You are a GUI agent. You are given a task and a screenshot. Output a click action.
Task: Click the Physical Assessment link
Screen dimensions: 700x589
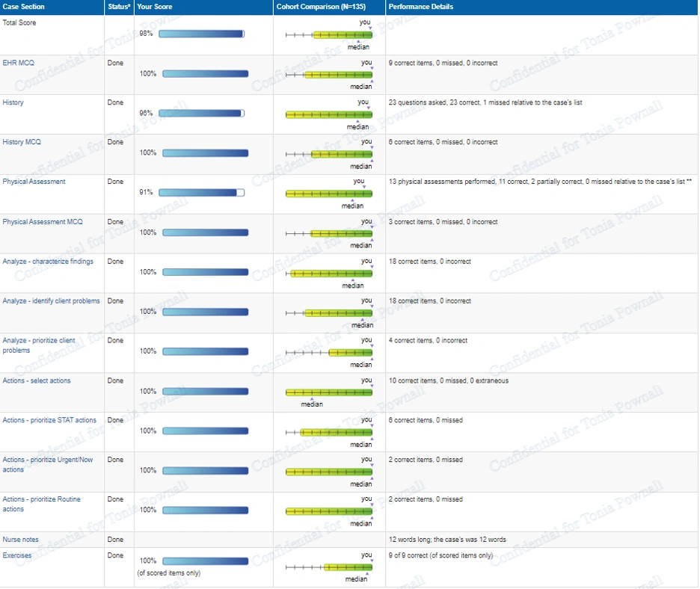34,182
